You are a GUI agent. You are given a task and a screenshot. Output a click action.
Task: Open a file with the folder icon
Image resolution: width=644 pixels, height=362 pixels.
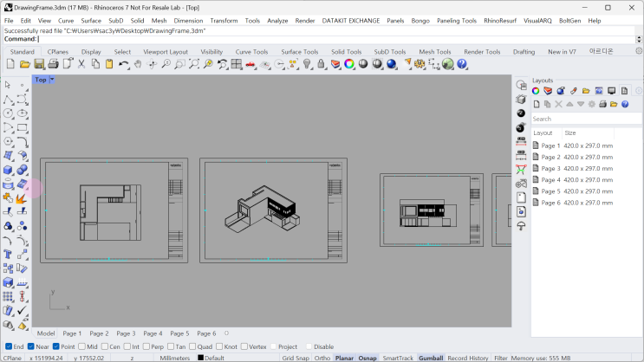tap(24, 64)
